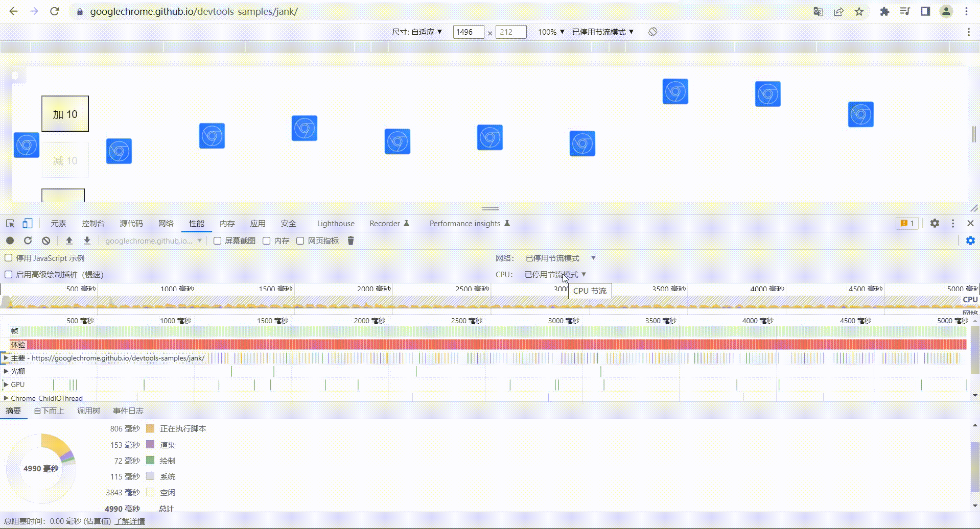980x529 pixels.
Task: Expand the 光栅 raster track
Action: click(6, 371)
